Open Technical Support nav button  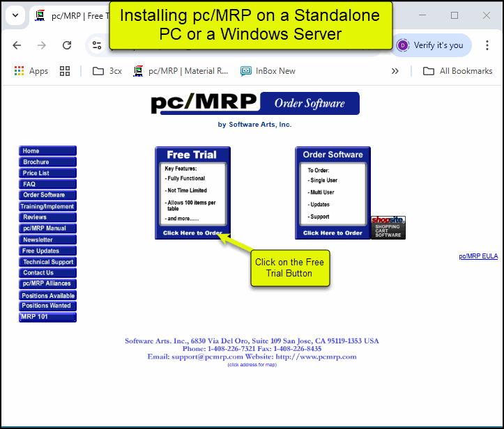pyautogui.click(x=47, y=262)
